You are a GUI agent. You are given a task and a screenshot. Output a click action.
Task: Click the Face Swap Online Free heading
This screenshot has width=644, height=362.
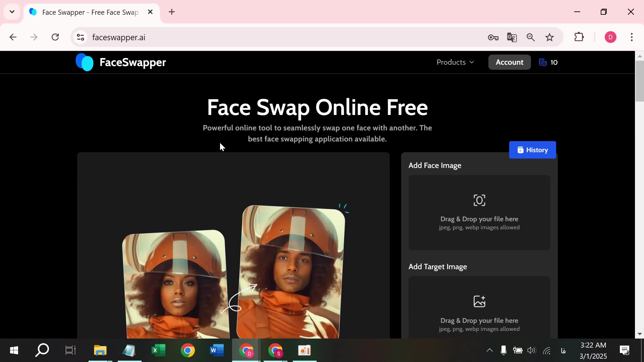click(x=317, y=108)
